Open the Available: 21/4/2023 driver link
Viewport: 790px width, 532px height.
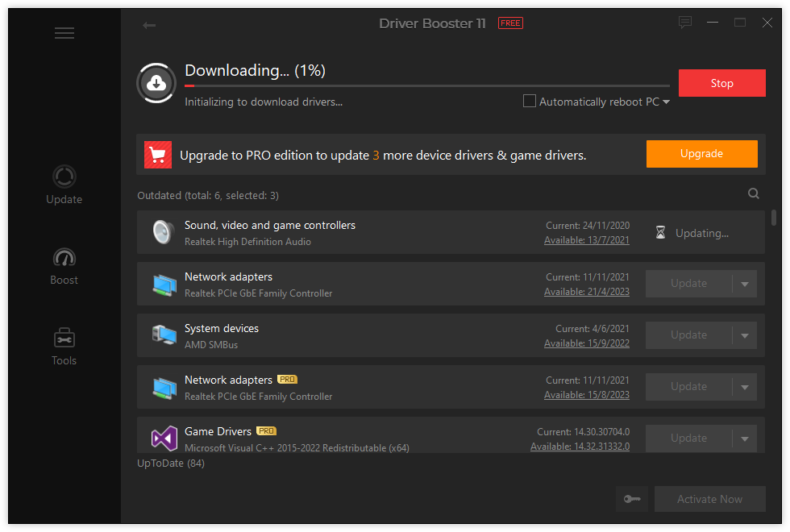point(587,292)
